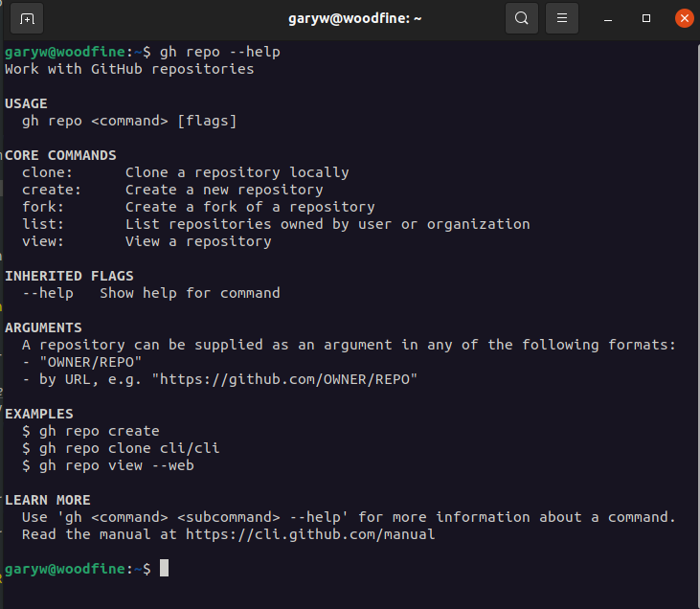Click the garyw@woodfine title text
The width and height of the screenshot is (700, 609).
(355, 18)
